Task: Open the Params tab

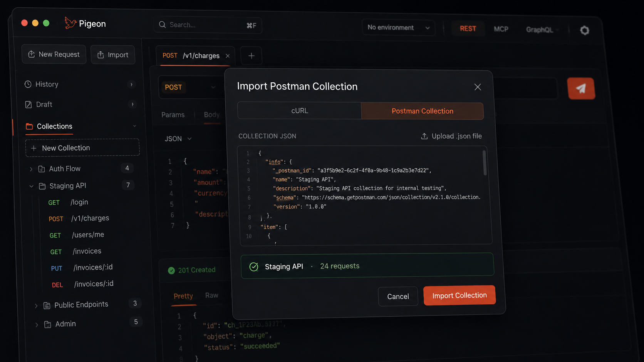Action: (x=173, y=115)
